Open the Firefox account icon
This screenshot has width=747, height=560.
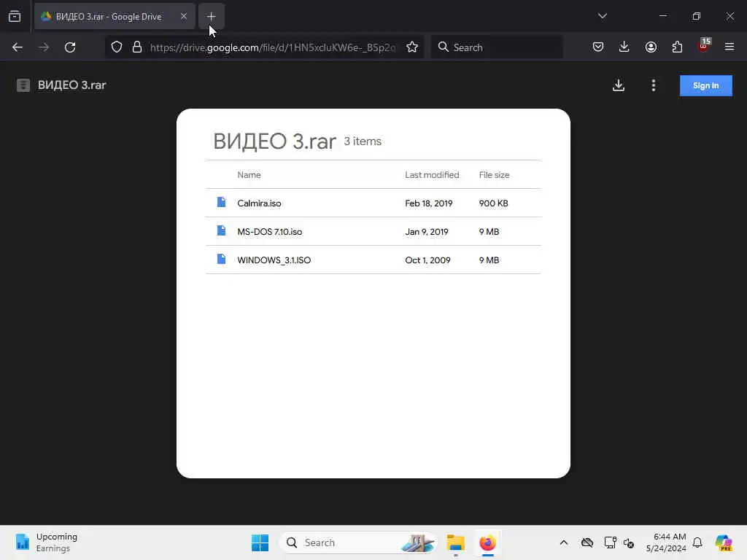tap(651, 47)
